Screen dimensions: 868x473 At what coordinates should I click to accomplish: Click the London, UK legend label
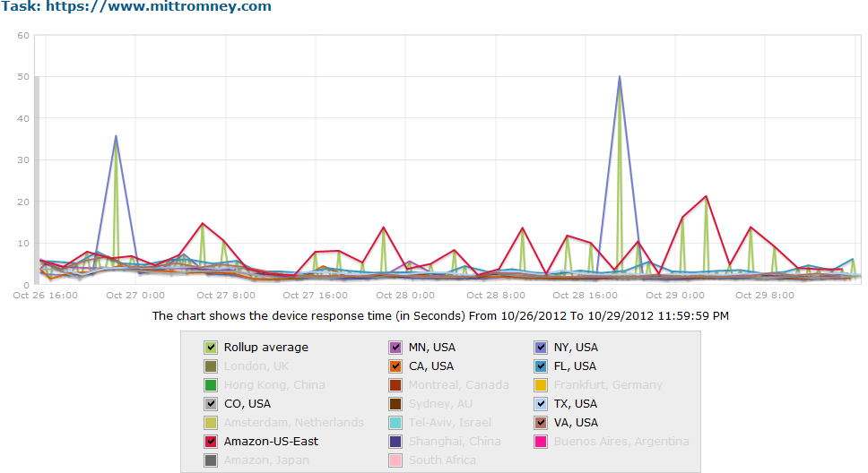[256, 366]
